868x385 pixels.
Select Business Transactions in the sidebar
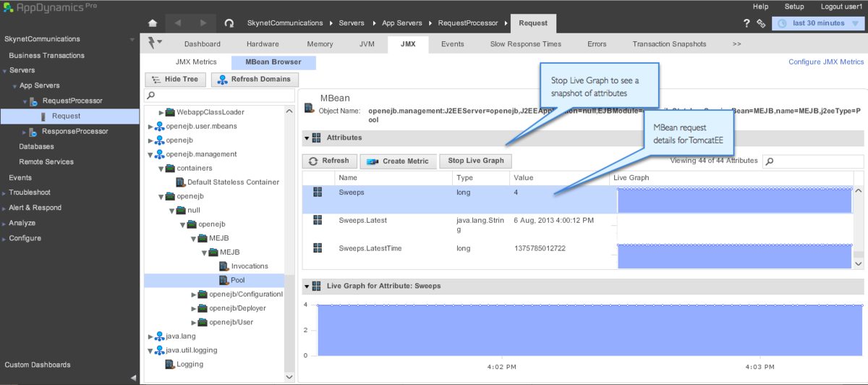pos(47,55)
